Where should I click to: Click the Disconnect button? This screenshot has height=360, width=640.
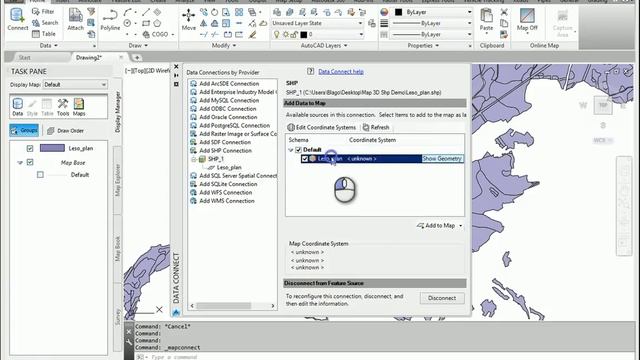pos(442,298)
